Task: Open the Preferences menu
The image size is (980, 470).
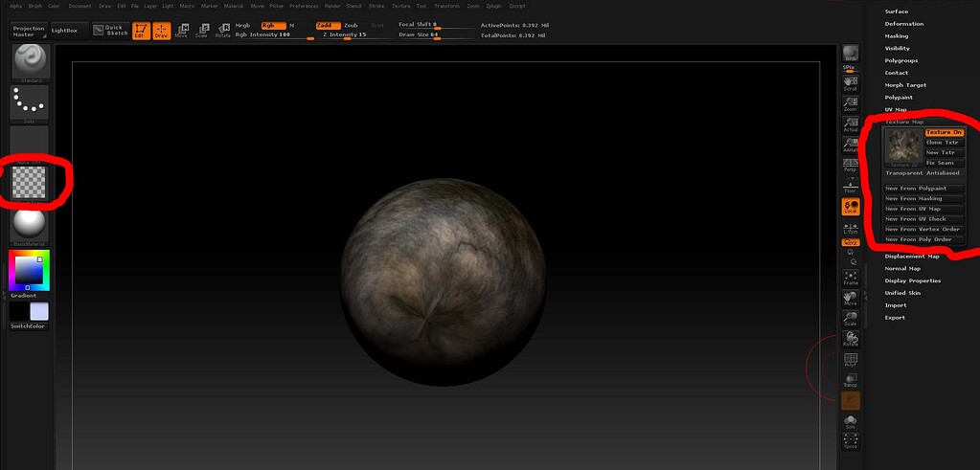Action: (x=304, y=6)
